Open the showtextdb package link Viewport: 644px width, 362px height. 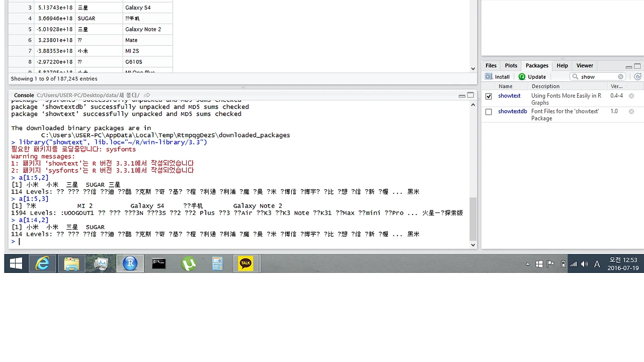click(x=513, y=111)
